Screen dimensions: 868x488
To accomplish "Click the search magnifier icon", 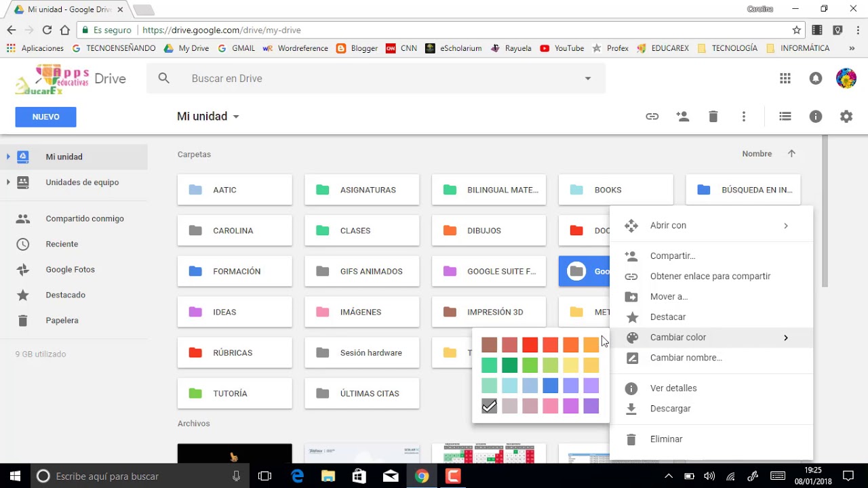I will point(163,79).
